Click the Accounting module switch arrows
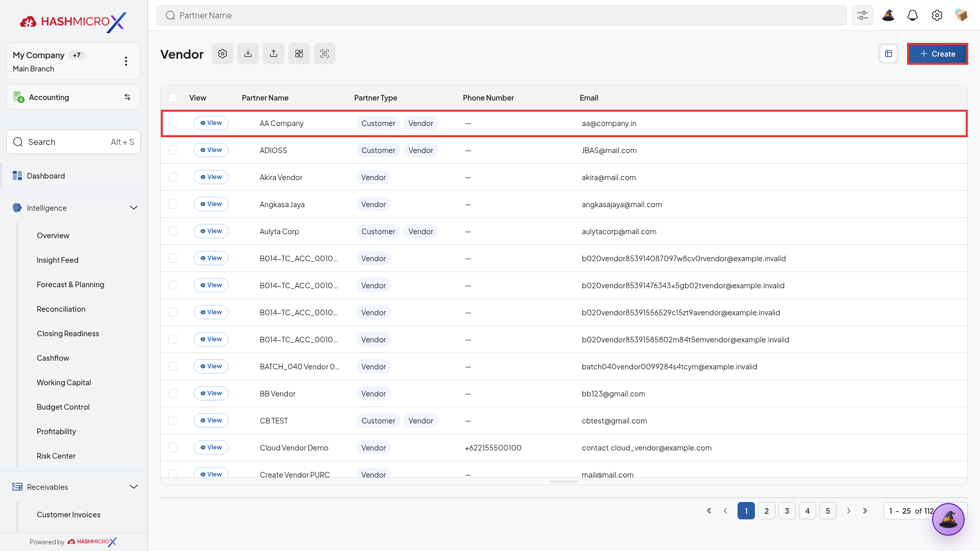Screen dimensions: 980x551 coord(128,97)
